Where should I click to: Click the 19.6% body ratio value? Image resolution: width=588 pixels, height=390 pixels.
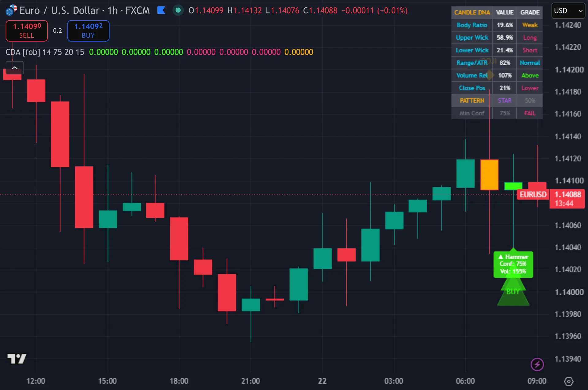coord(505,25)
